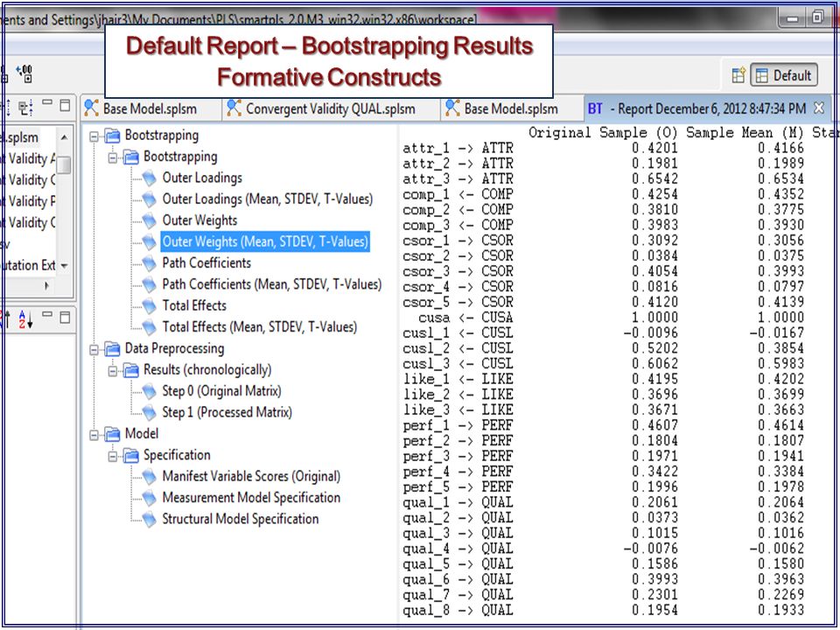Open Step 1 (Processed Matrix)
The image size is (840, 630).
(x=227, y=412)
